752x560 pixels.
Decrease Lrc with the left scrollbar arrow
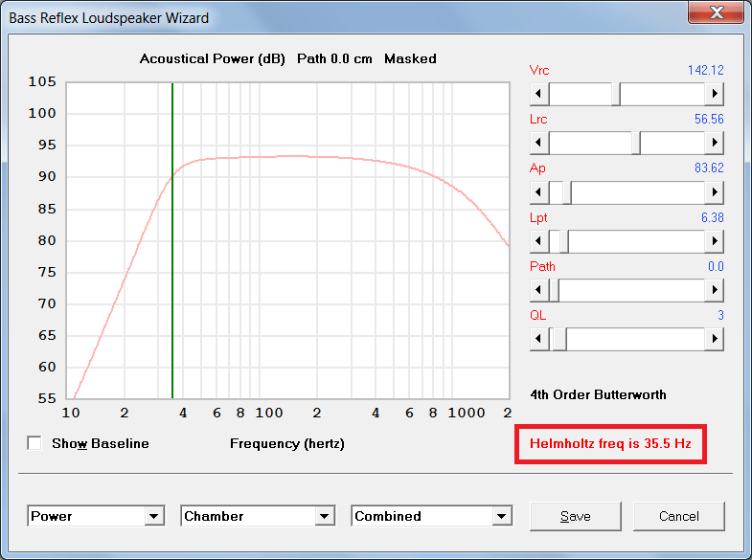coord(539,143)
